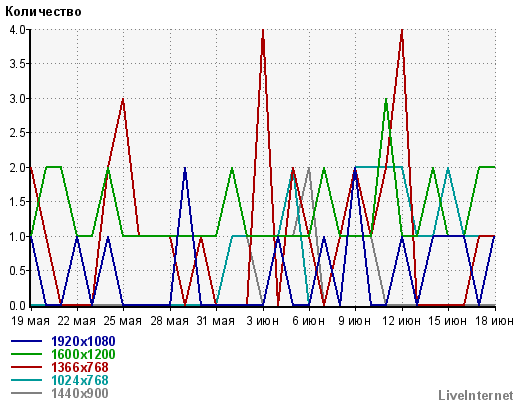
Task: Click the 4.0 value axis label
Action: pyautogui.click(x=17, y=30)
